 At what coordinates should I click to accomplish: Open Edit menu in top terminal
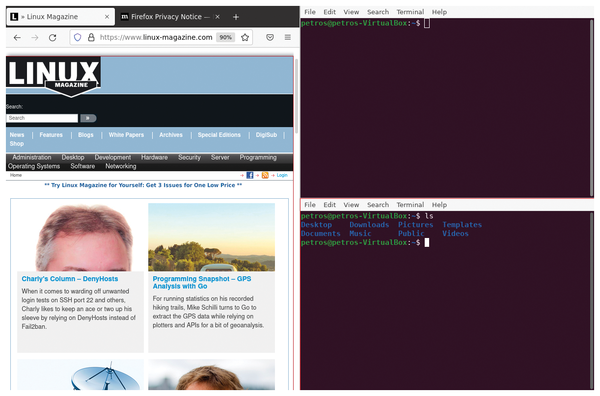[x=329, y=12]
